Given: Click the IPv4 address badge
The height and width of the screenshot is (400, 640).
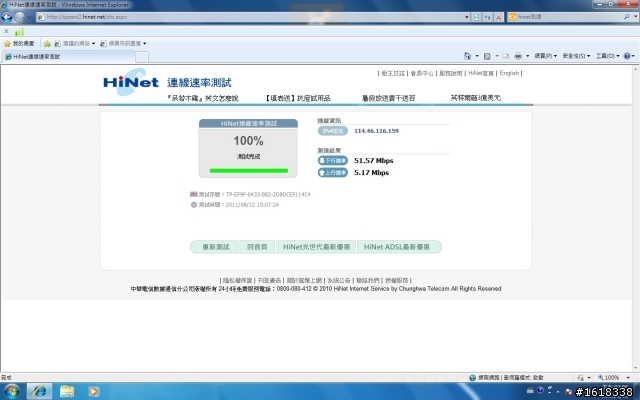Looking at the screenshot, I should (x=333, y=131).
